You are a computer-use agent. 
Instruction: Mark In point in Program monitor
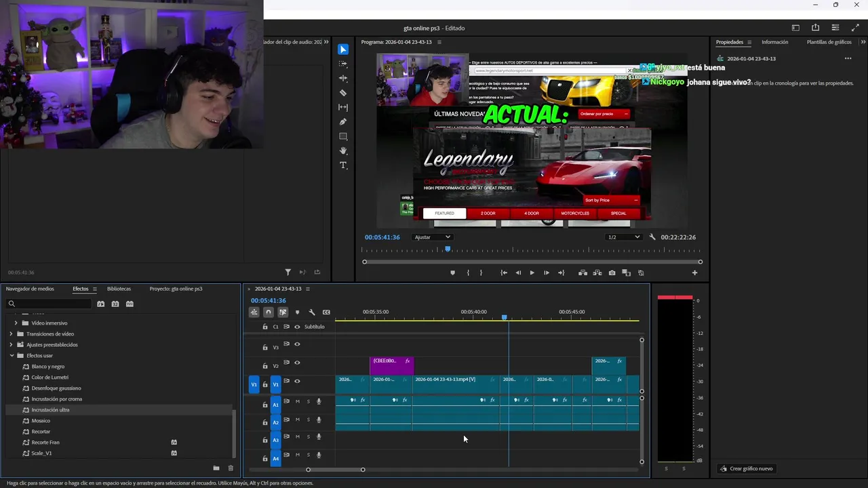click(x=468, y=273)
